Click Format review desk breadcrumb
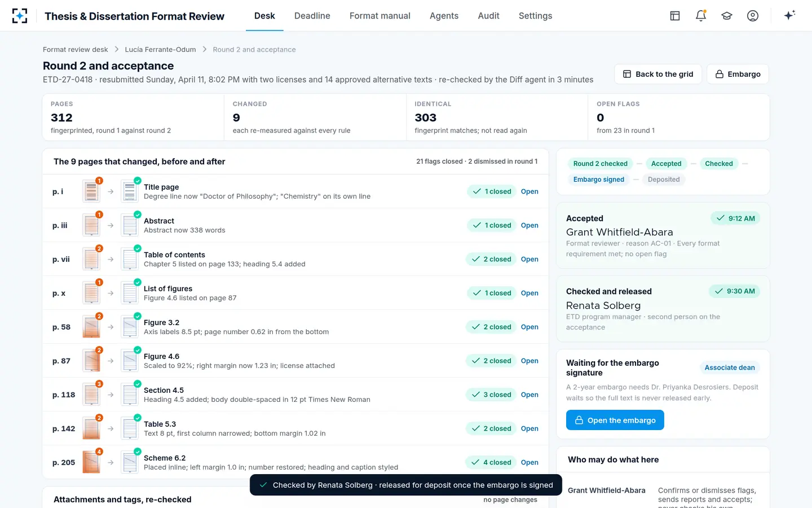Screen dimensions: 812x508 point(75,50)
